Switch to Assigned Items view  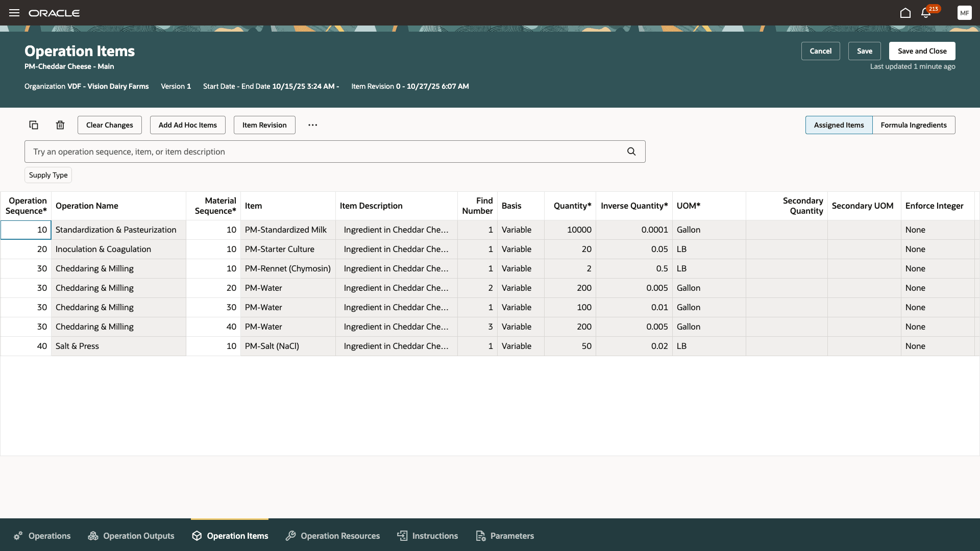839,125
